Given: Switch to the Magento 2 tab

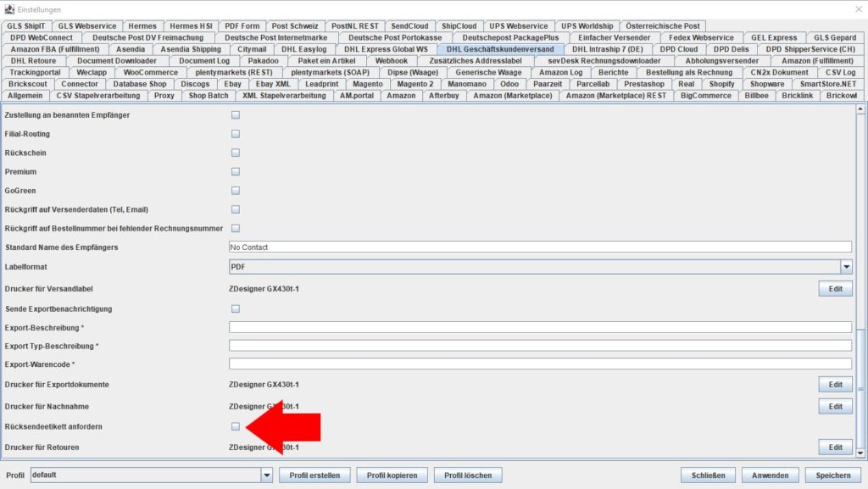Looking at the screenshot, I should coord(415,84).
